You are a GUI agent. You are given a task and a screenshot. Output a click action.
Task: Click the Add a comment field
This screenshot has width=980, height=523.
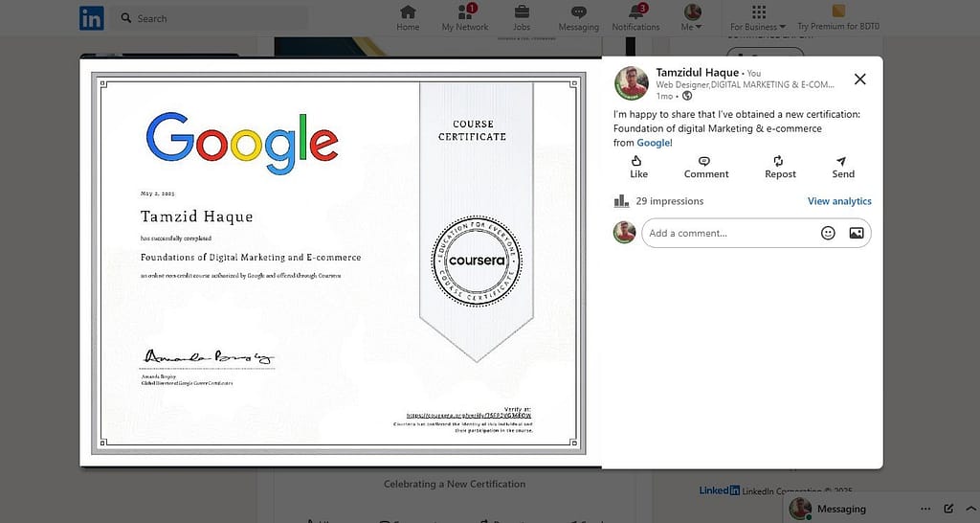[x=727, y=233]
